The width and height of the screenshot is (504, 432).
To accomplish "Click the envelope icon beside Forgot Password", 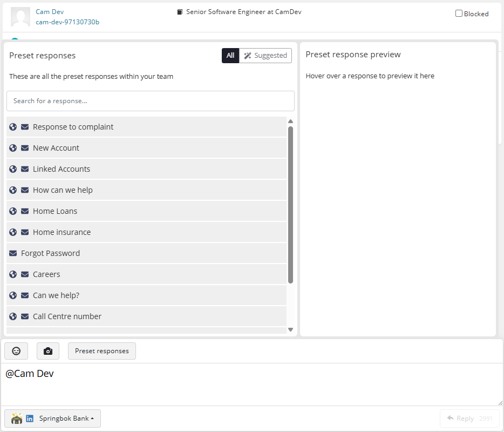I will click(13, 253).
